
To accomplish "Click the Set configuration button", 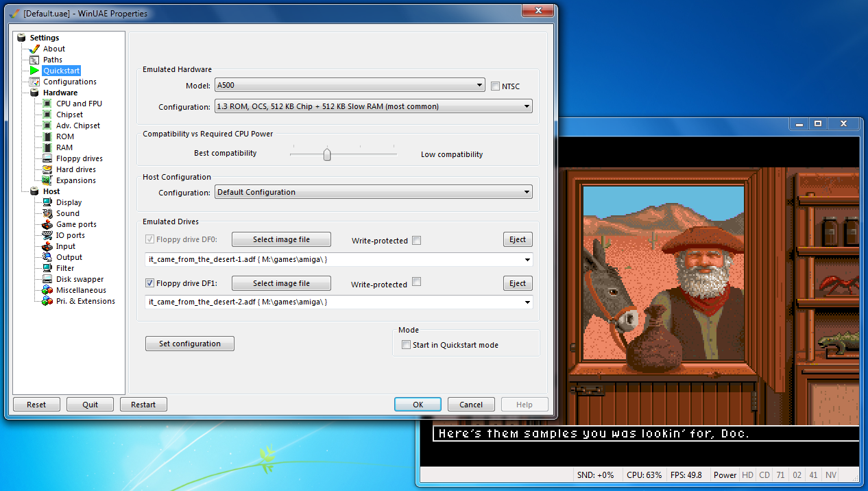I will (x=190, y=344).
